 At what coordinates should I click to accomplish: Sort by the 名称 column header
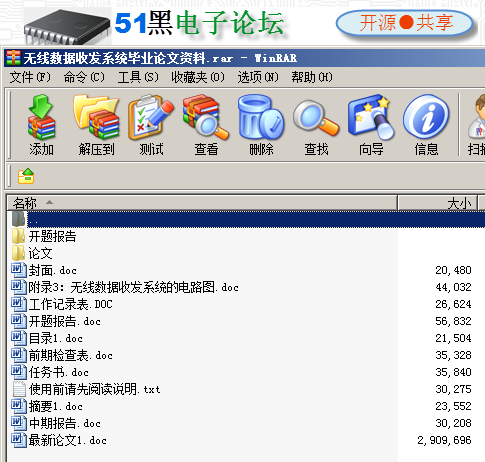(202, 203)
